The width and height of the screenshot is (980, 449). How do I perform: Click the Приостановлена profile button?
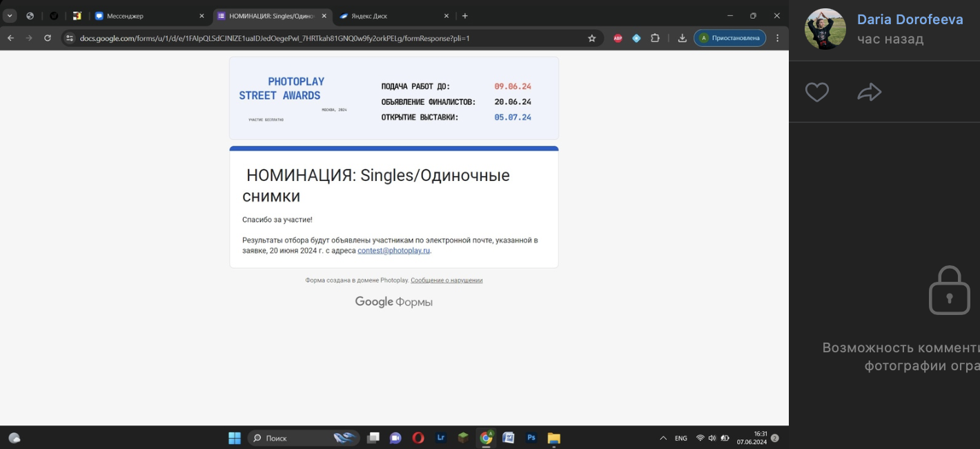(730, 38)
